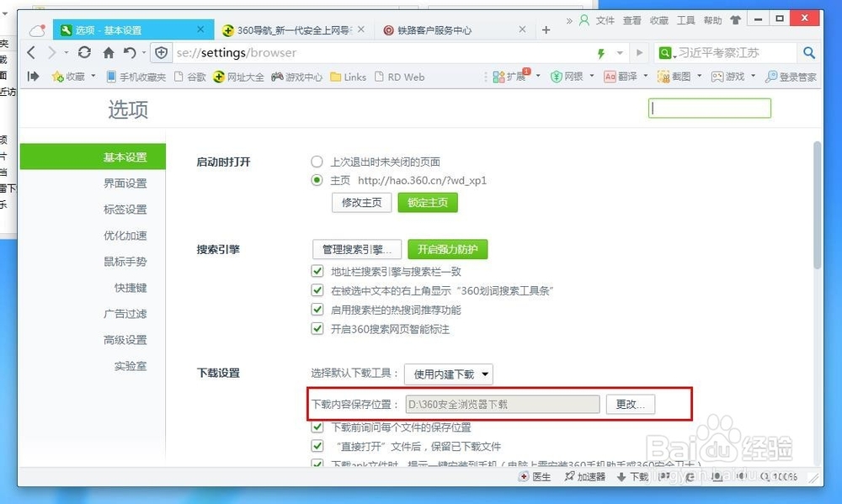842x504 pixels.
Task: Open the Links bookmark folder
Action: click(x=348, y=77)
